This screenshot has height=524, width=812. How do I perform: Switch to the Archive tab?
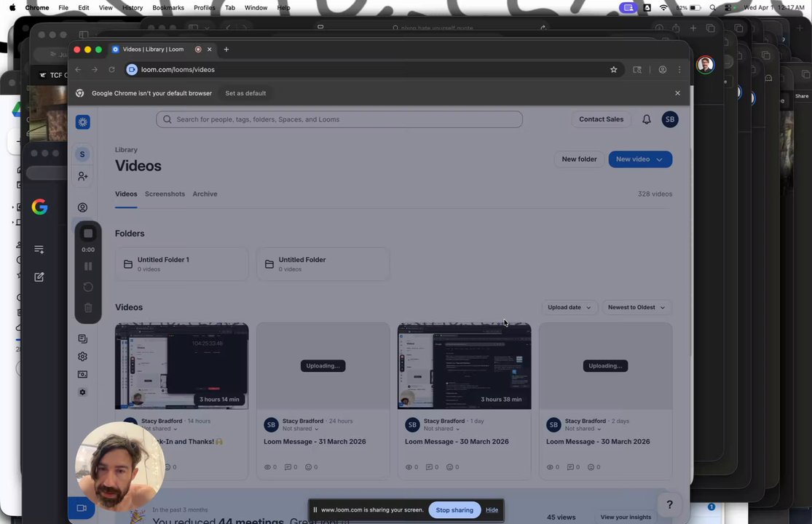click(x=205, y=194)
